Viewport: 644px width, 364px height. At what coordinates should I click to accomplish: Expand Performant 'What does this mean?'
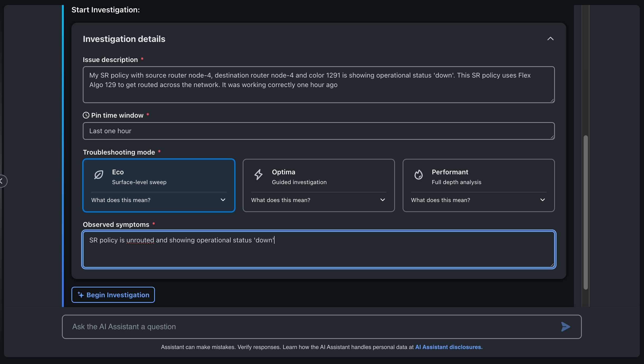[x=479, y=200]
